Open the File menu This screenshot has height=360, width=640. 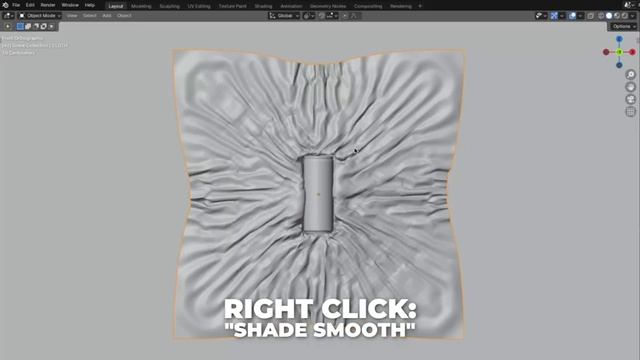click(x=16, y=5)
